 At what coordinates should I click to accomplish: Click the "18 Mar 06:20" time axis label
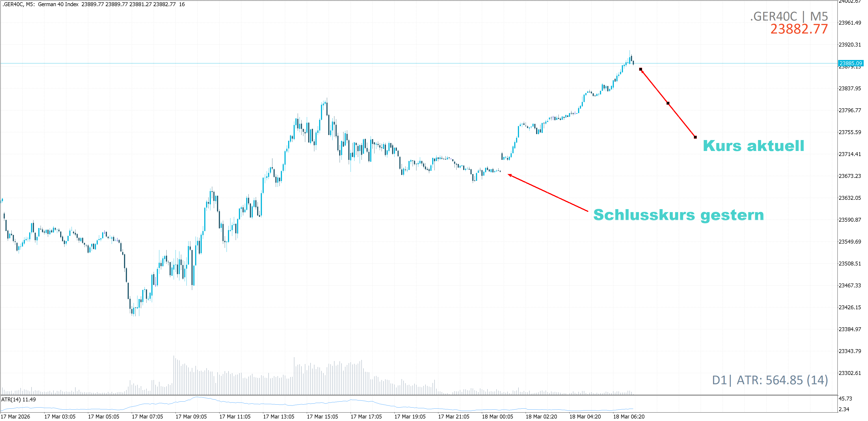pyautogui.click(x=628, y=417)
